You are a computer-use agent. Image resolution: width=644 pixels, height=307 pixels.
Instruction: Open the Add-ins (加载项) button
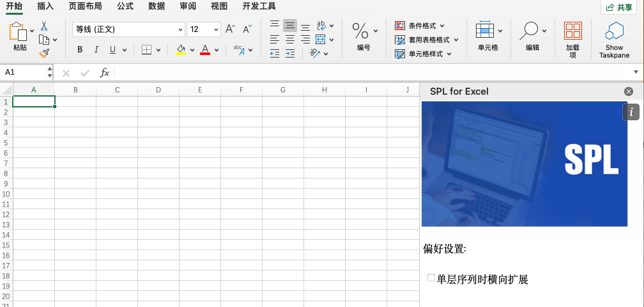pyautogui.click(x=572, y=40)
